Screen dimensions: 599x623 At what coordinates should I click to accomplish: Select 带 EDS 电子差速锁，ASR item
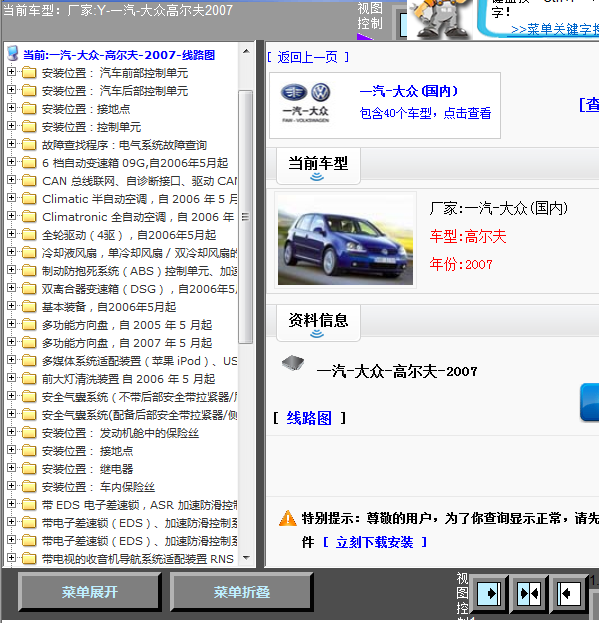tap(139, 505)
